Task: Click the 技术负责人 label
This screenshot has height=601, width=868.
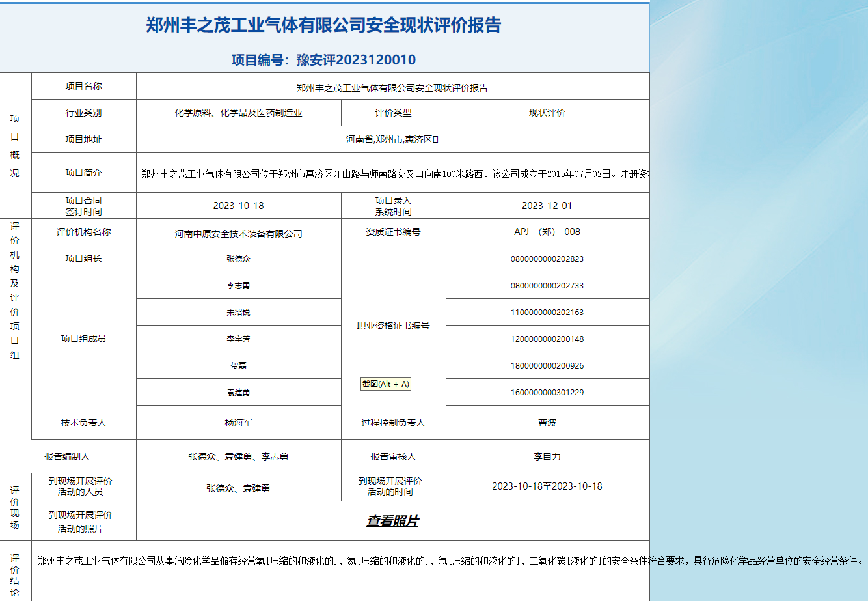Action: point(83,423)
